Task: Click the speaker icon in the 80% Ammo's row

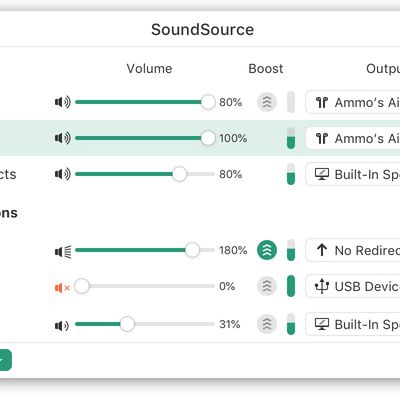Action: [63, 102]
